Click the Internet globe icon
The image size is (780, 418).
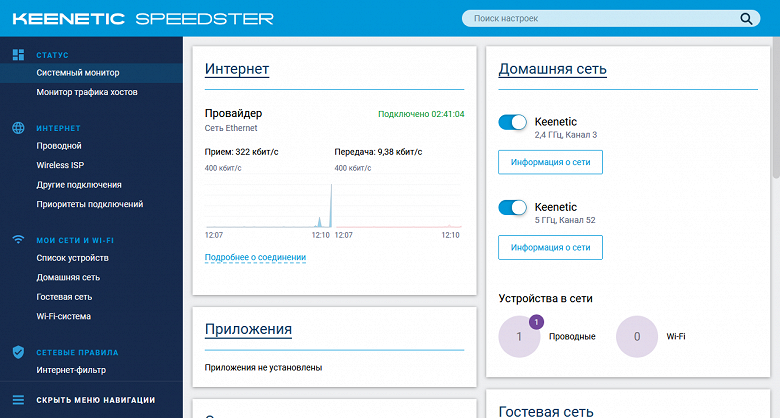(x=18, y=128)
